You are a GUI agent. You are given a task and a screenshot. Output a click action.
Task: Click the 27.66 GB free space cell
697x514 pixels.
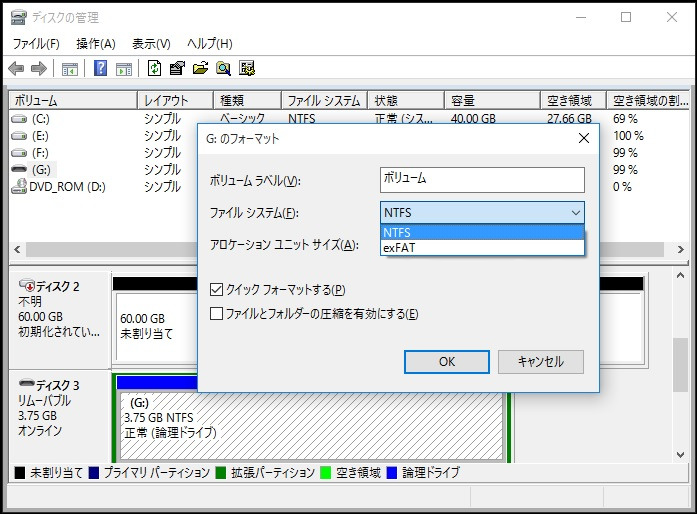coord(569,119)
